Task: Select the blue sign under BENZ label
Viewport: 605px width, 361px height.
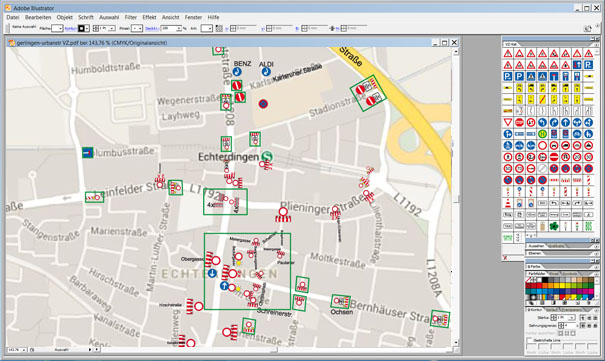Action: [237, 71]
